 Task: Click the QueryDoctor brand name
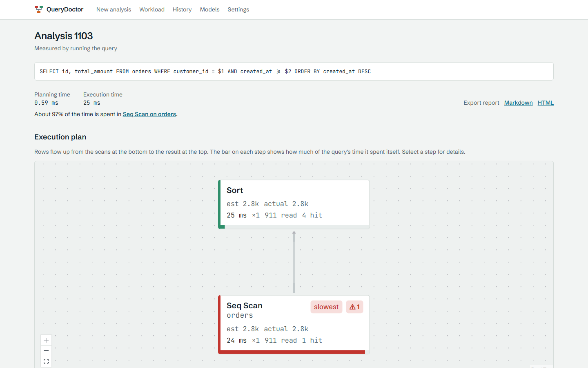(65, 9)
